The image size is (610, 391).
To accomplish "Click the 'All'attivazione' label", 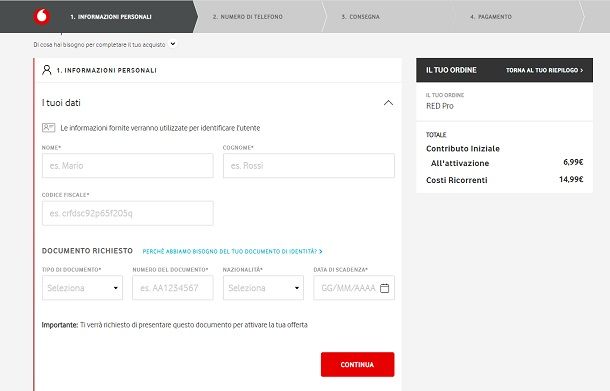I will [460, 163].
